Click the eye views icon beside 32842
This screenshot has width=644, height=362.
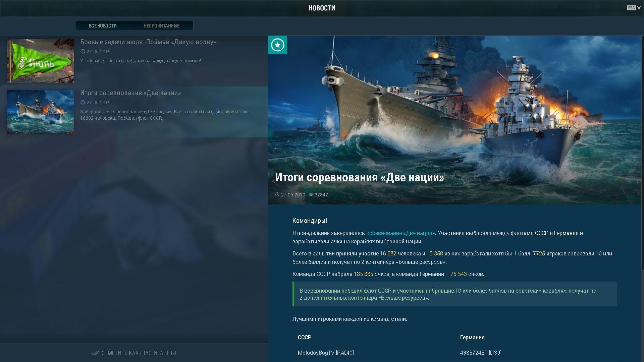coord(311,195)
